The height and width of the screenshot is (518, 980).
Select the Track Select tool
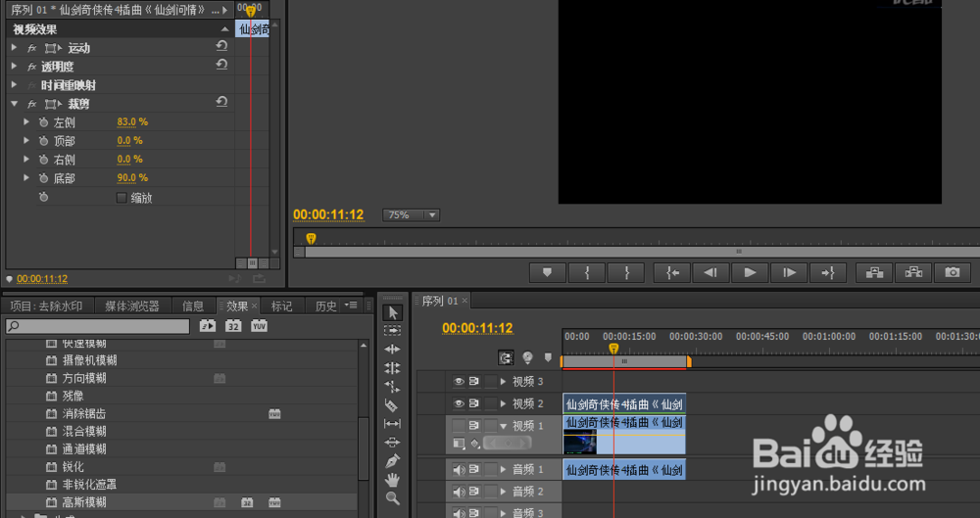(393, 331)
